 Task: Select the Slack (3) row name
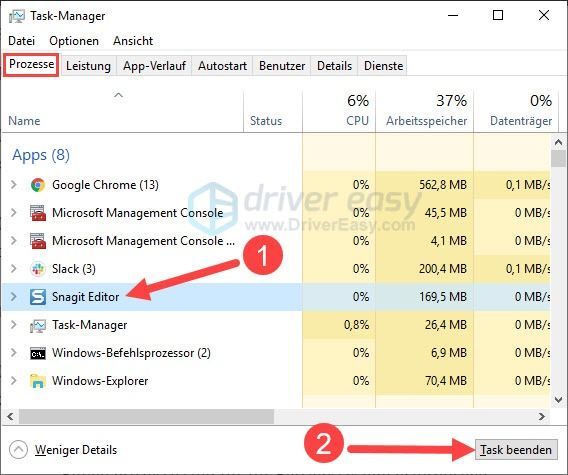pyautogui.click(x=74, y=269)
